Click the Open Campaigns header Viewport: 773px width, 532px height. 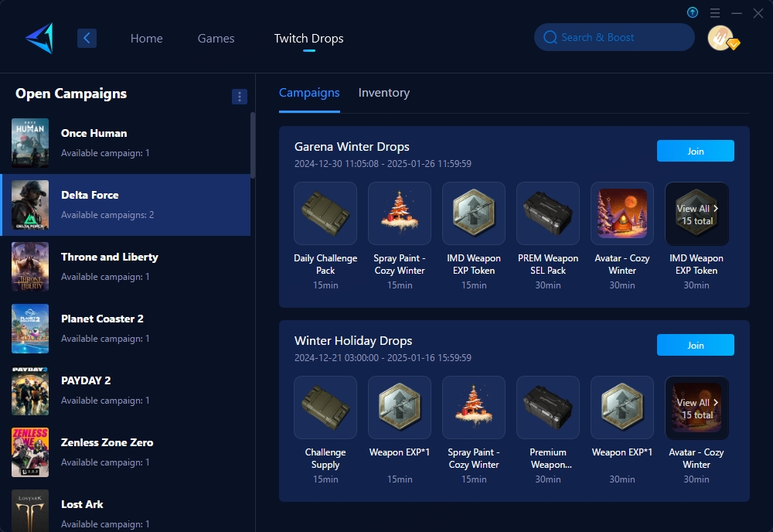coord(71,94)
